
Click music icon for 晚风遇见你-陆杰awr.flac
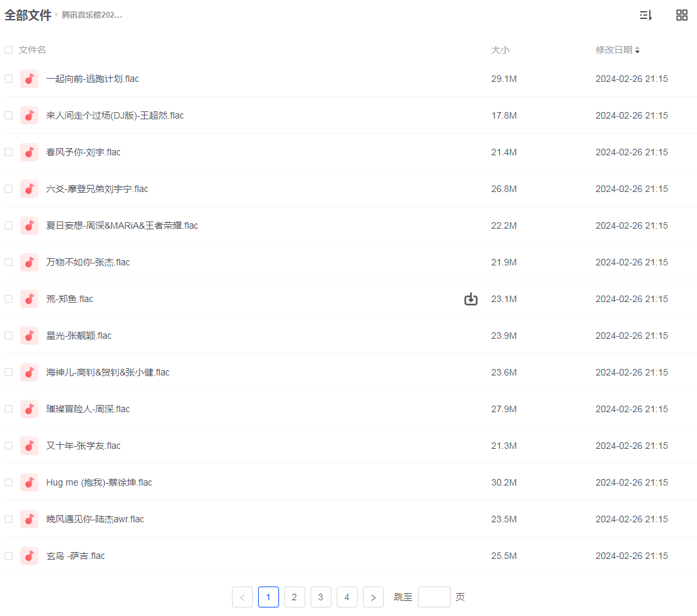pyautogui.click(x=29, y=519)
